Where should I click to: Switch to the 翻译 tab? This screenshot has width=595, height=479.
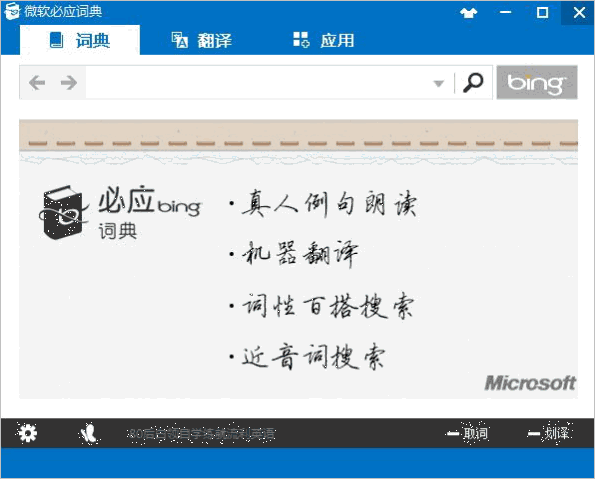[x=201, y=40]
